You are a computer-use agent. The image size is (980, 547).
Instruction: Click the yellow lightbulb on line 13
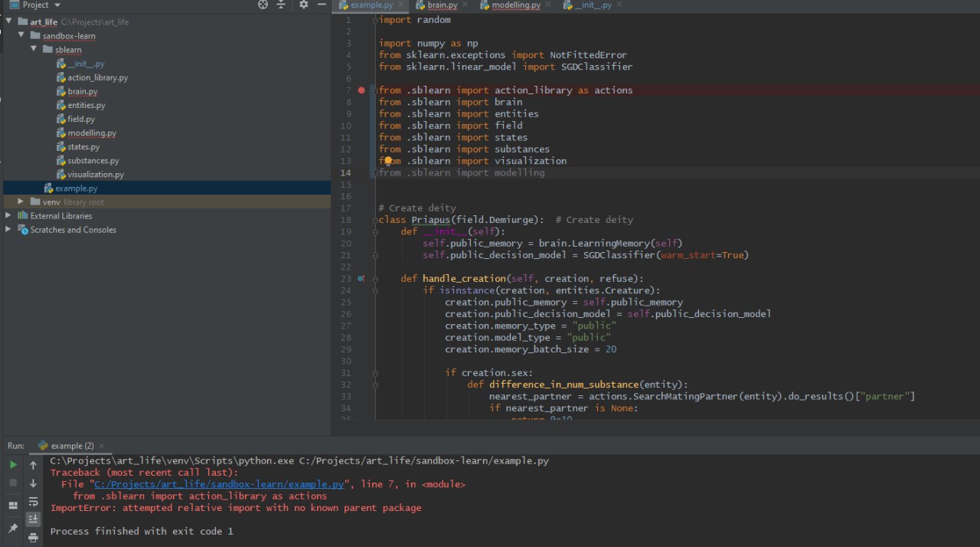[388, 161]
